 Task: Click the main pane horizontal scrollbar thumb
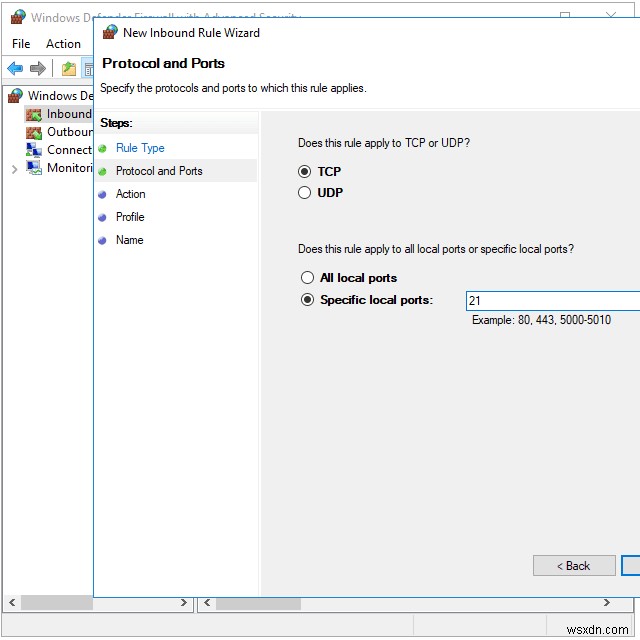pyautogui.click(x=258, y=603)
